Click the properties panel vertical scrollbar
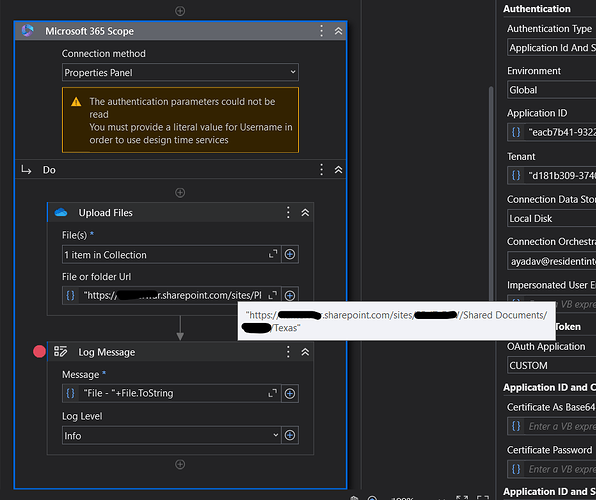Image resolution: width=596 pixels, height=500 pixels. 491,190
